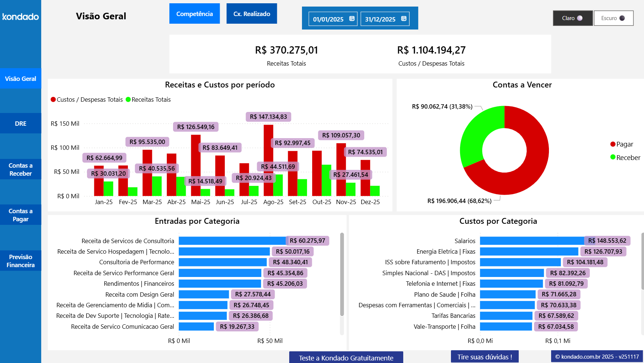Click the green Receitas Totais legend marker

pyautogui.click(x=128, y=99)
